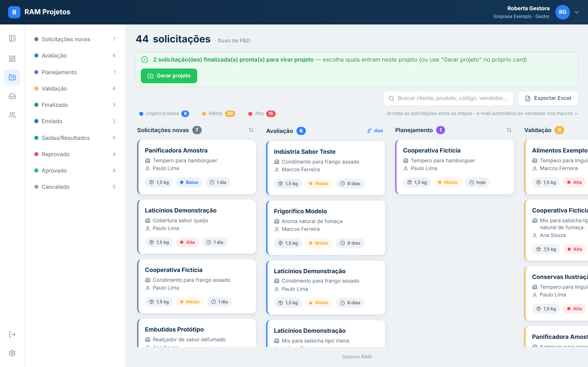Screen dimensions: 588x367
Task: Open the settings gear icon
Action: coord(12,353)
